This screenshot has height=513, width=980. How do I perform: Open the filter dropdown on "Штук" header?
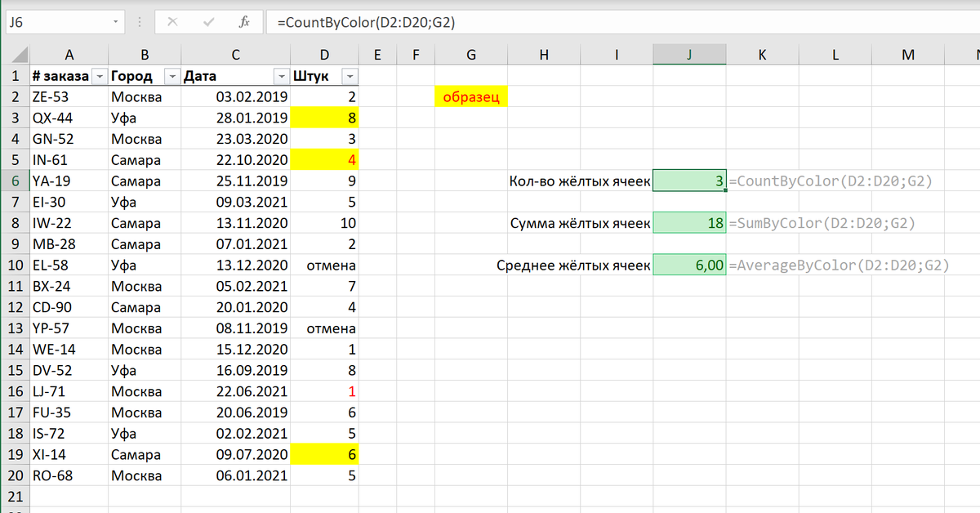[350, 76]
